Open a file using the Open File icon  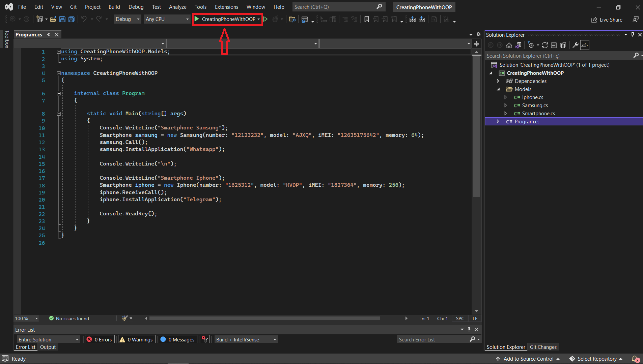tap(53, 19)
